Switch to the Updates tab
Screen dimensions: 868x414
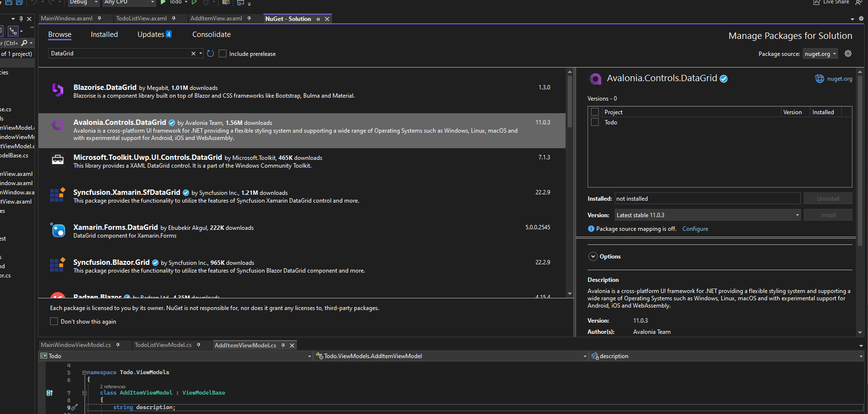coord(155,34)
